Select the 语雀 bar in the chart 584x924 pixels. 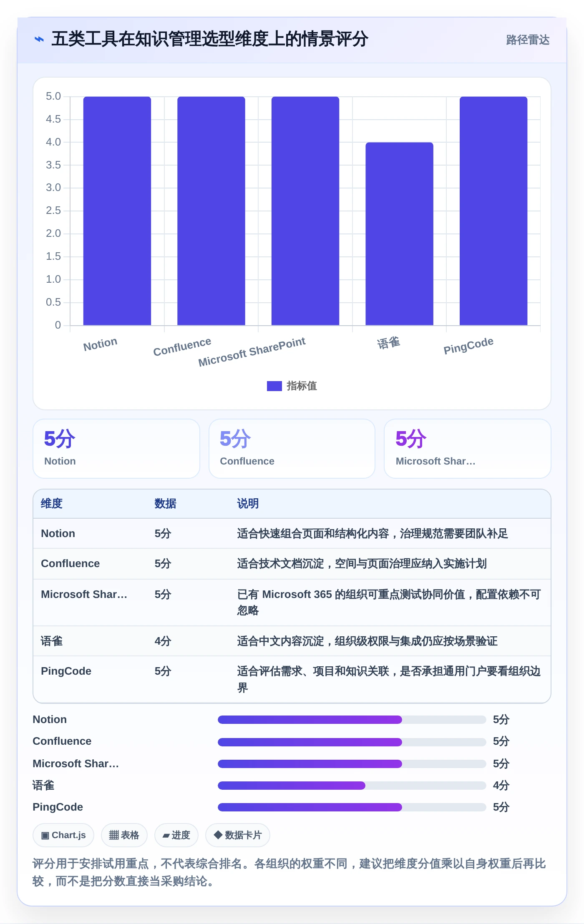(x=399, y=234)
